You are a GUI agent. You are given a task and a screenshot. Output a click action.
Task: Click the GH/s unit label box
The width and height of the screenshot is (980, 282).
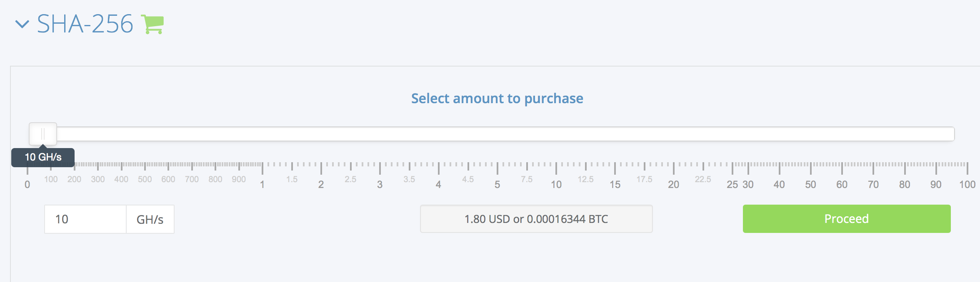[150, 219]
